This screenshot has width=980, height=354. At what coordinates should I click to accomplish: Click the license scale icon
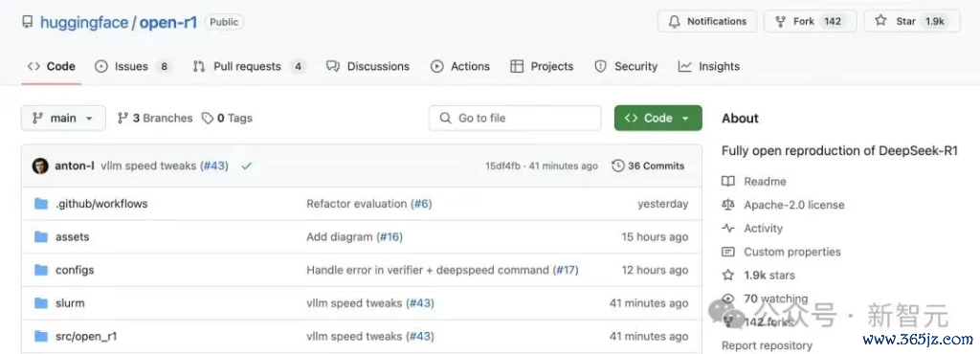coord(727,205)
